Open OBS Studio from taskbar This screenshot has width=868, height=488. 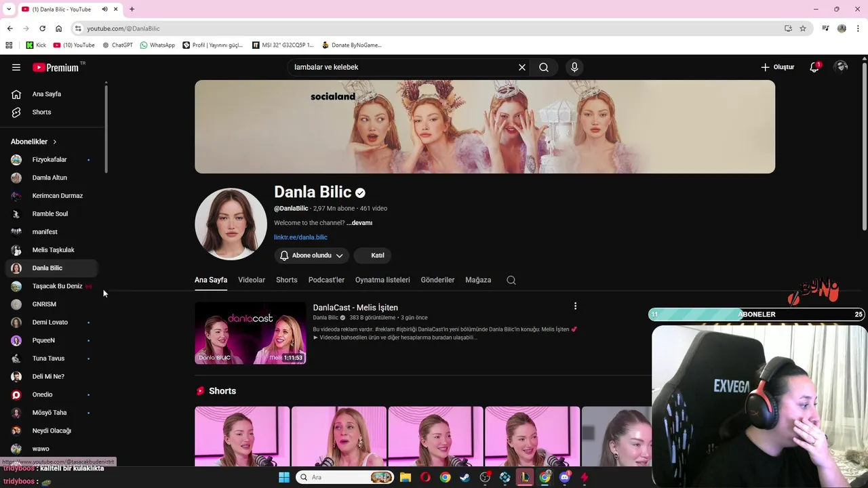pos(485,477)
